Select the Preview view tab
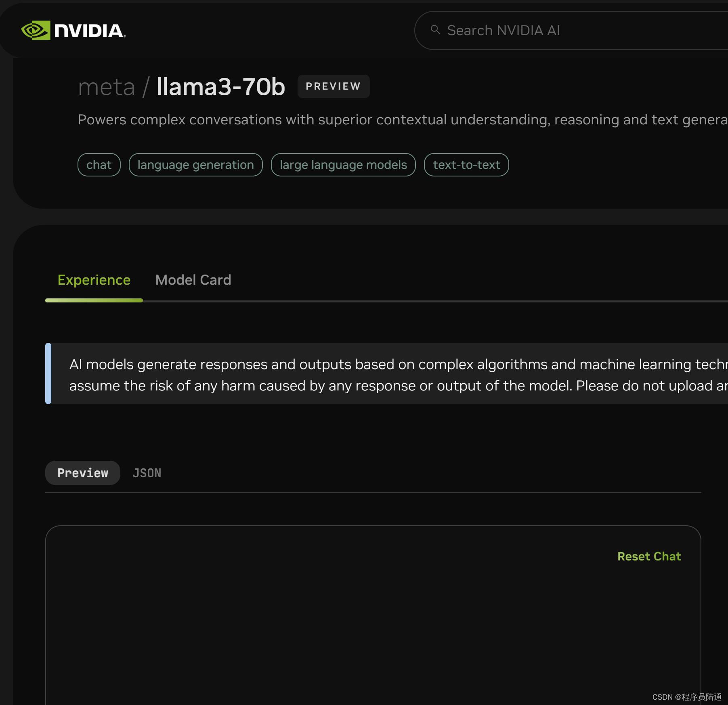 click(x=83, y=473)
